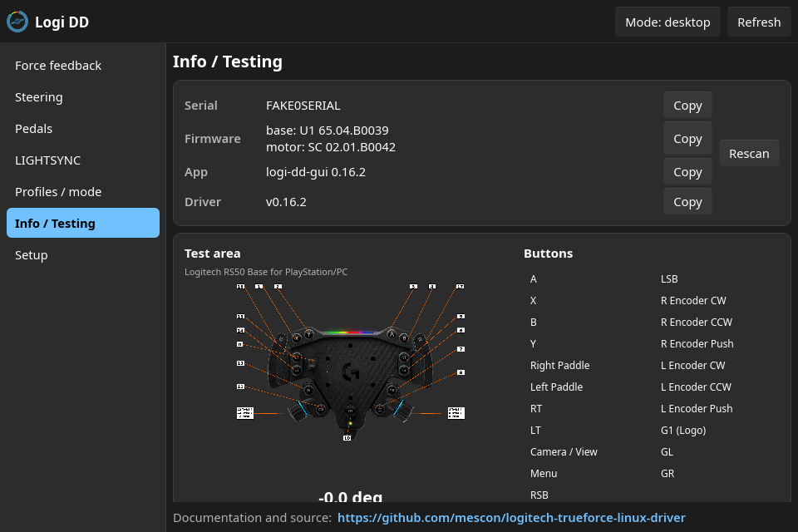This screenshot has height=532, width=798.
Task: Click the G1 (Logo) indicator
Action: pyautogui.click(x=683, y=431)
